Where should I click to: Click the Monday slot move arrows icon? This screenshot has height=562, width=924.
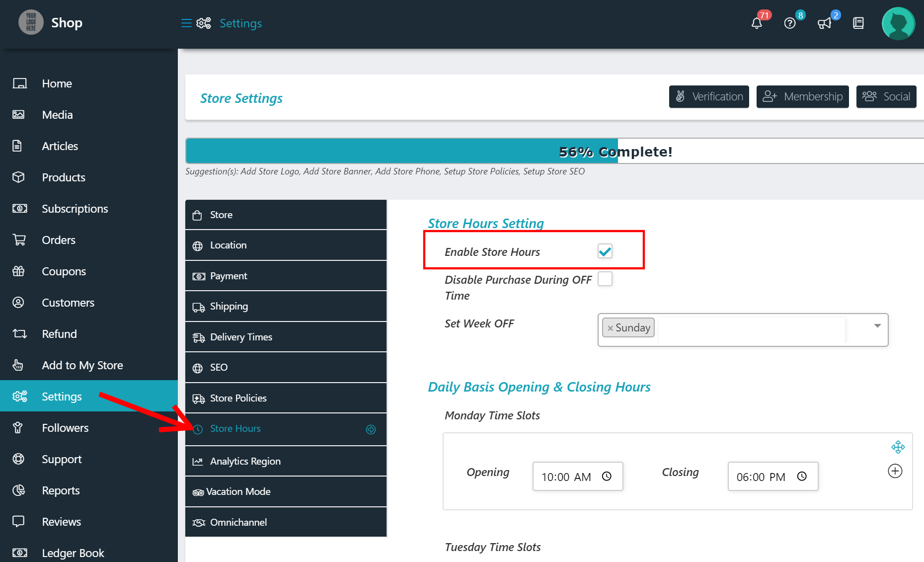pos(898,447)
